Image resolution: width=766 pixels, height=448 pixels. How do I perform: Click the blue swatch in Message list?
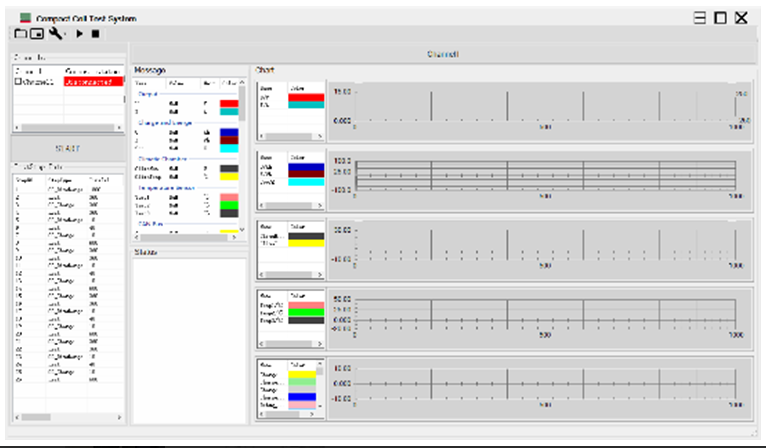pos(229,132)
